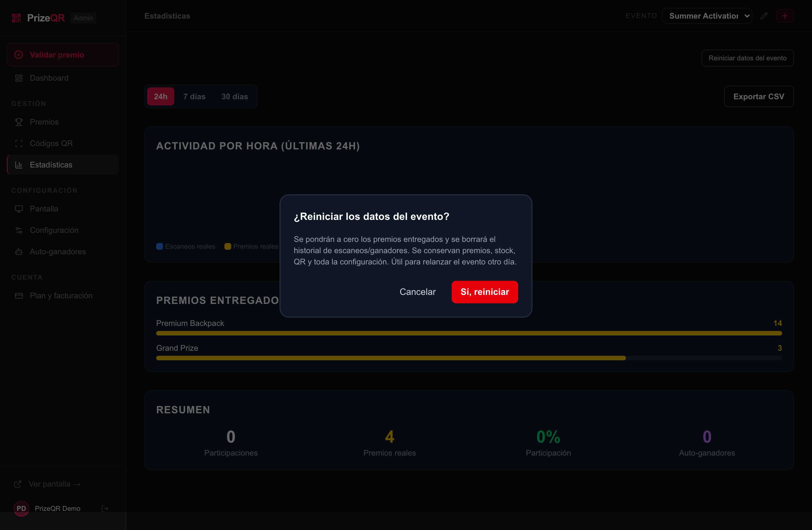Click the pencil edit event icon
812x530 pixels.
764,16
